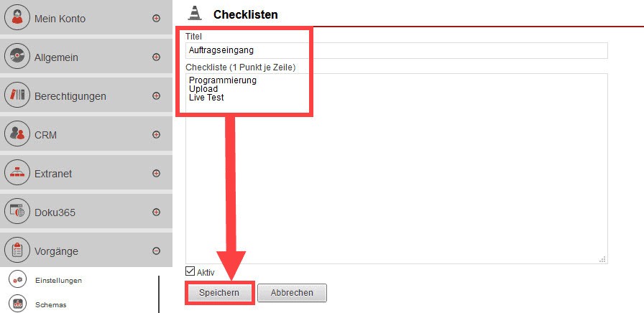The width and height of the screenshot is (644, 313).
Task: Expand the Allgemein menu section
Action: click(157, 57)
